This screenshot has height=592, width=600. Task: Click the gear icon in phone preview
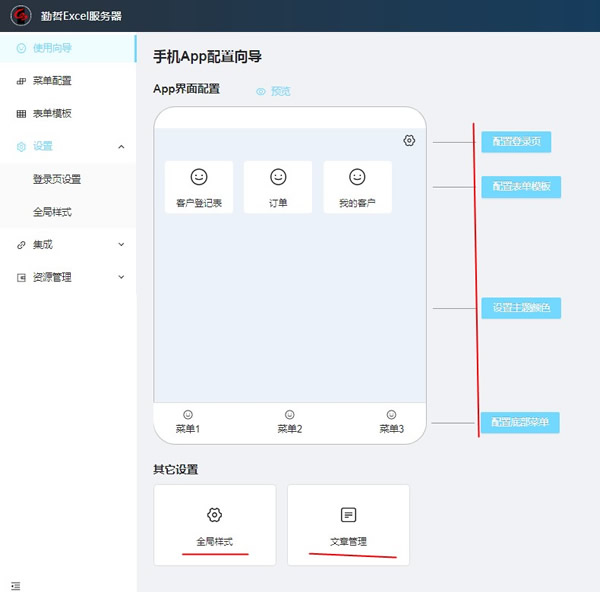(409, 141)
